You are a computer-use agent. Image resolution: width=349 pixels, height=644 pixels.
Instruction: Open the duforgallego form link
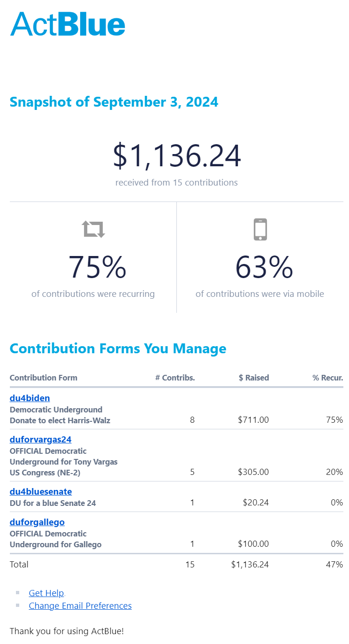[x=37, y=522]
